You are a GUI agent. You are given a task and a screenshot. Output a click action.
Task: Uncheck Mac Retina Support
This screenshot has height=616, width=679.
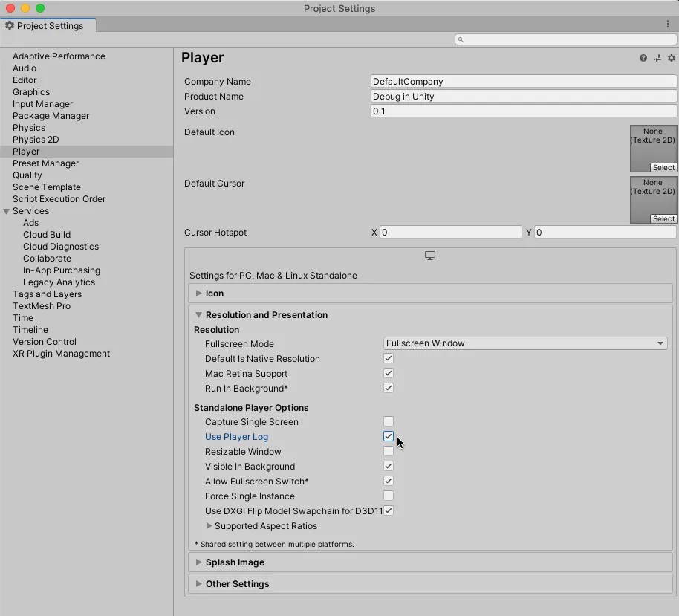tap(388, 373)
